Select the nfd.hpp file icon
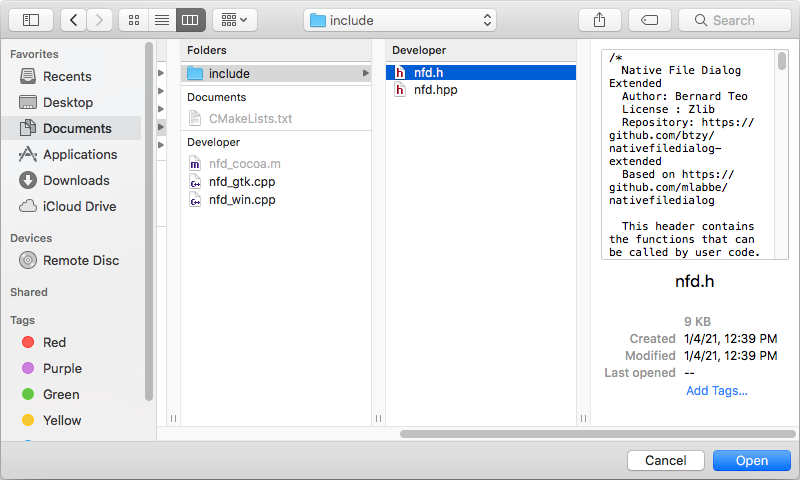The height and width of the screenshot is (480, 800). [x=401, y=90]
